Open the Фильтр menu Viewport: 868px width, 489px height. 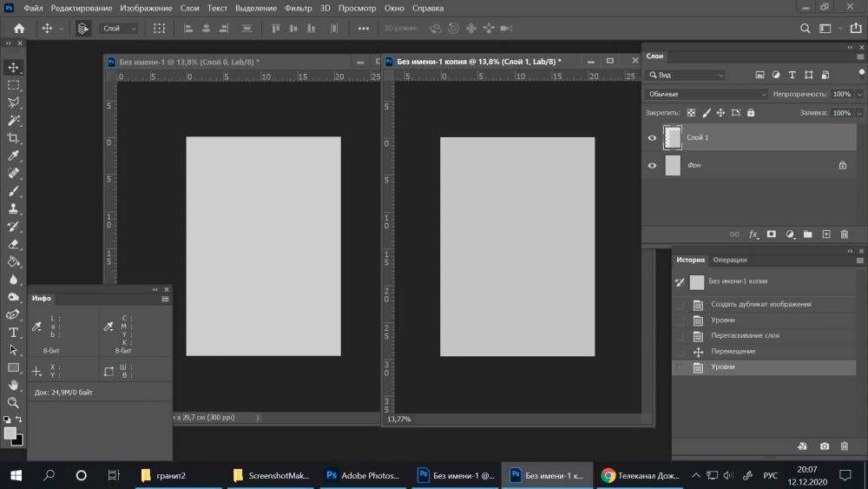click(298, 8)
